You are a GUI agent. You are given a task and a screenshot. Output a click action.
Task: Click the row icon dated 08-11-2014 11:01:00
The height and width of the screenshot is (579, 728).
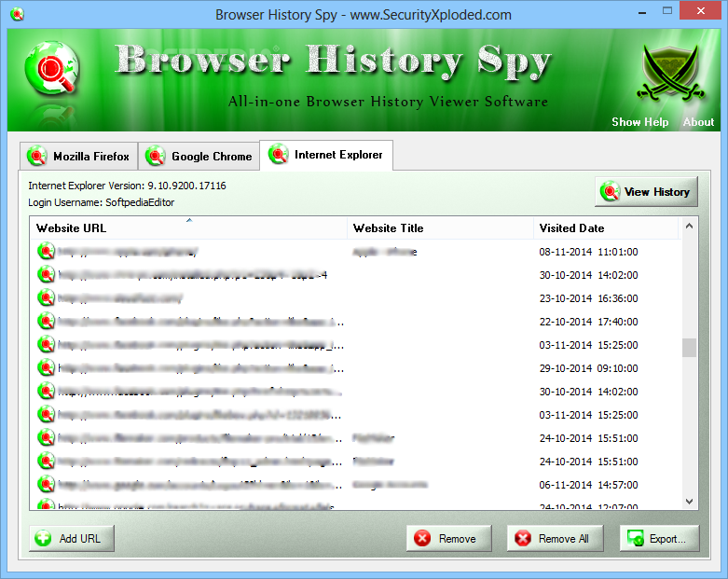[x=46, y=251]
